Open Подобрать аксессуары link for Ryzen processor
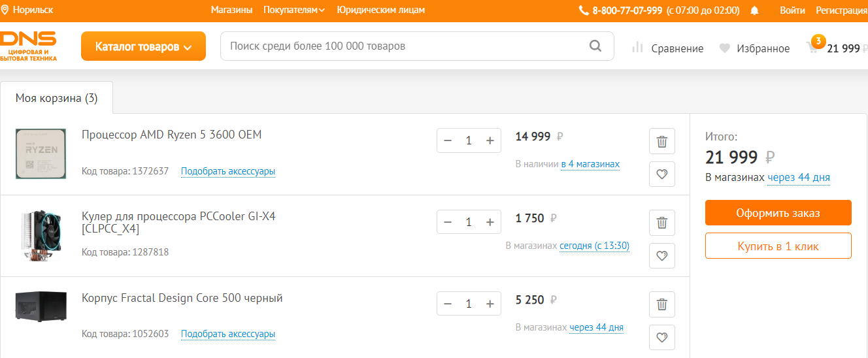This screenshot has width=868, height=358. tap(228, 171)
